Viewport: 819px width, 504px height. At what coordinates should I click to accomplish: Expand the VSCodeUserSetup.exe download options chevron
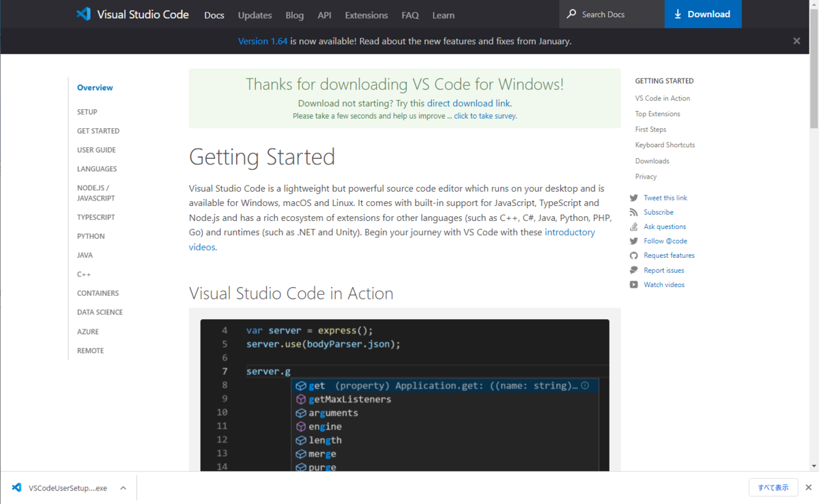(x=123, y=488)
